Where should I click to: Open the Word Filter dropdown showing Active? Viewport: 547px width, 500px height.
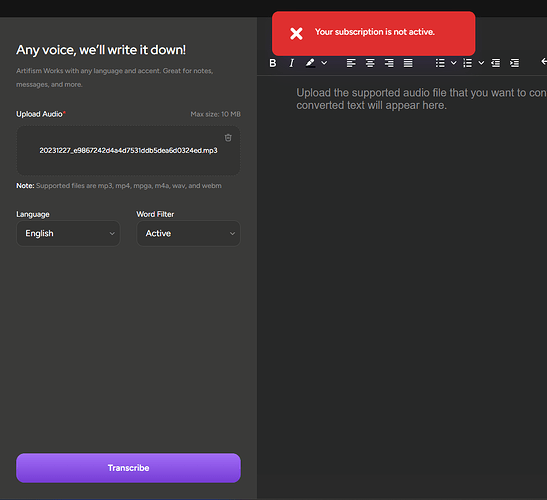coord(188,233)
